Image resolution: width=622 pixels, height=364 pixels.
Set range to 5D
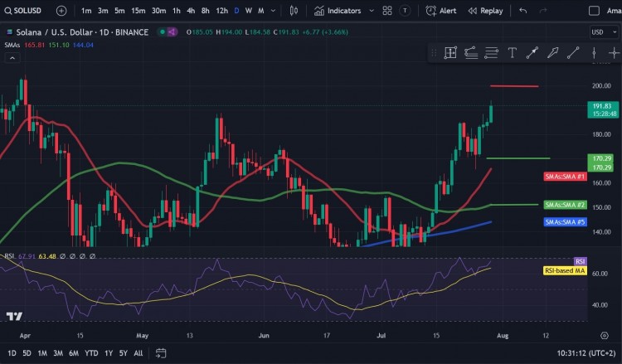coord(27,353)
